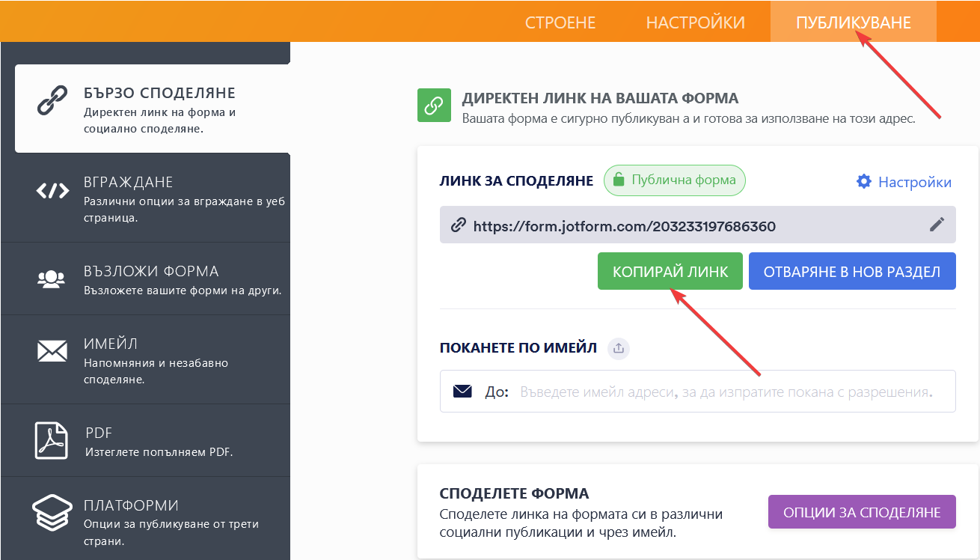
Task: Click the stacked layers Платформи icon
Action: pos(52,514)
